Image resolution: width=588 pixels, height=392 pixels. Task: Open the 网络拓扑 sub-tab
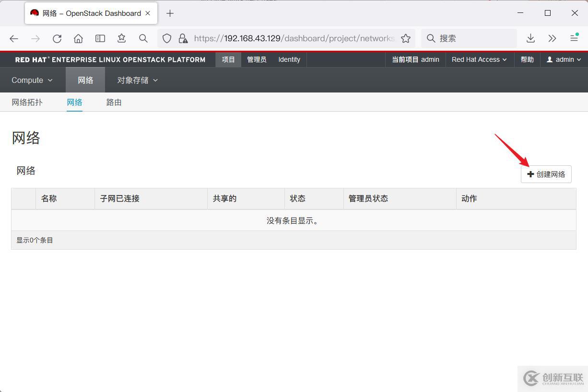pyautogui.click(x=27, y=102)
